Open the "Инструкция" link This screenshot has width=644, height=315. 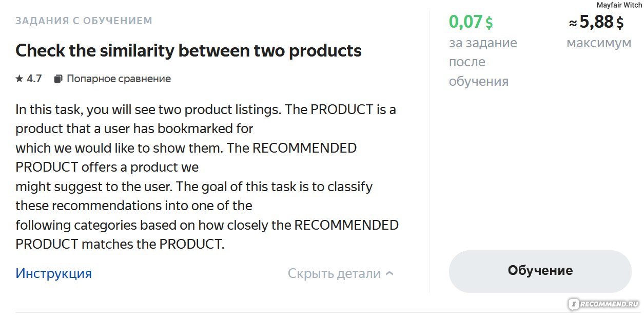[x=53, y=273]
